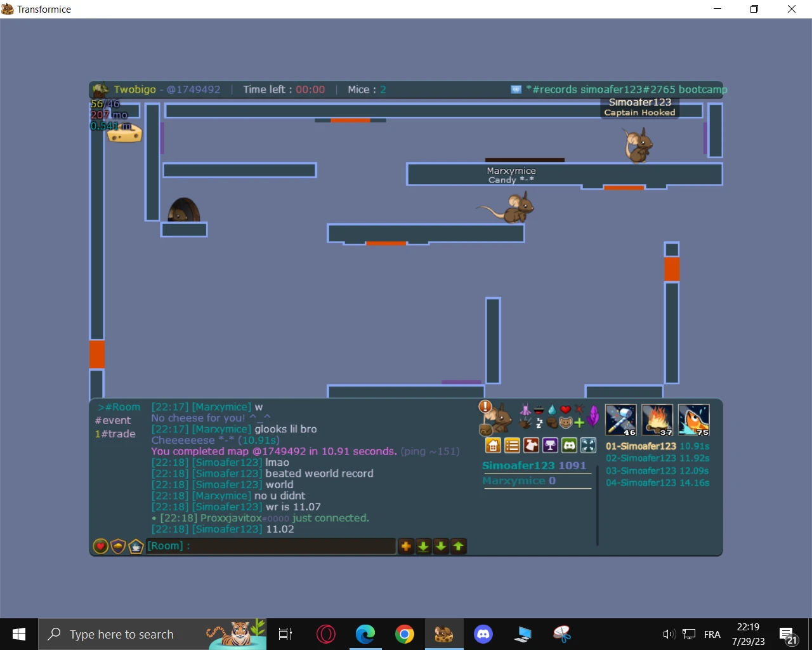This screenshot has height=650, width=812.
Task: Click the FRA language indicator in system tray
Action: tap(712, 634)
